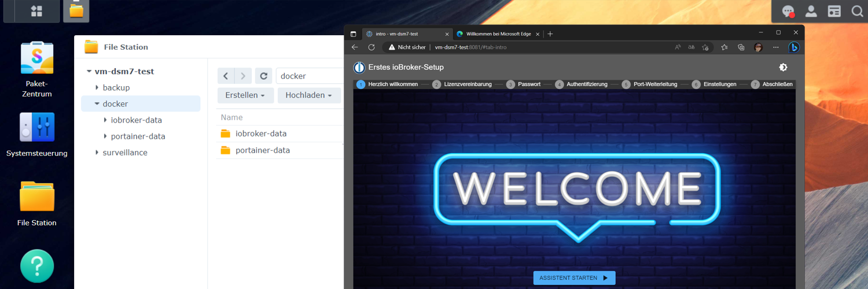The width and height of the screenshot is (868, 289).
Task: Open the DSM main menu grid icon
Action: point(36,11)
